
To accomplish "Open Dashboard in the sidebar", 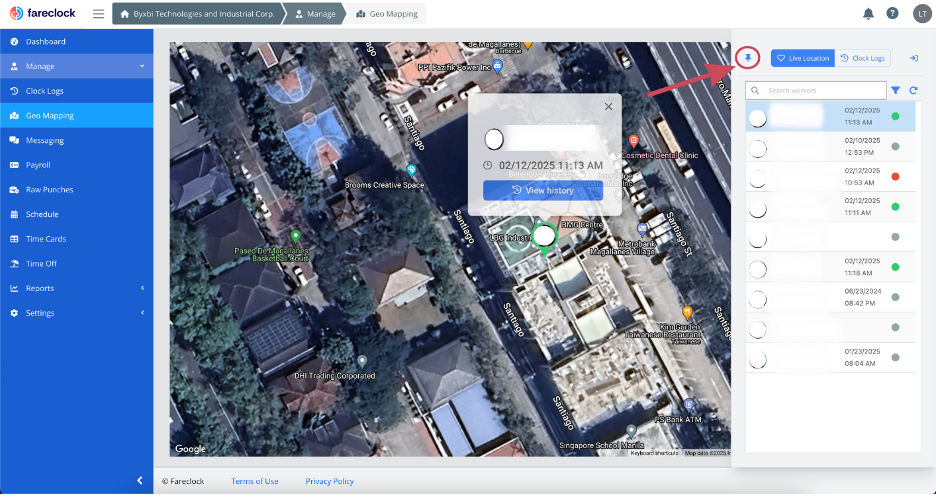I will coord(76,42).
